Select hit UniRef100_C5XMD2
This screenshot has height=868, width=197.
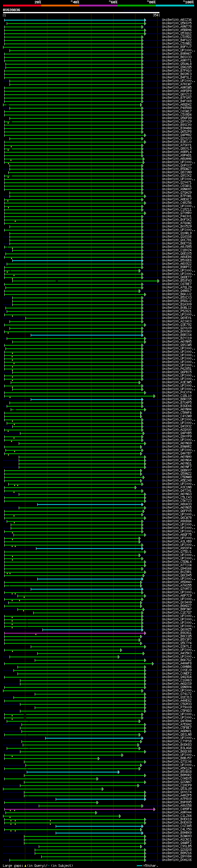pyautogui.click(x=177, y=37)
